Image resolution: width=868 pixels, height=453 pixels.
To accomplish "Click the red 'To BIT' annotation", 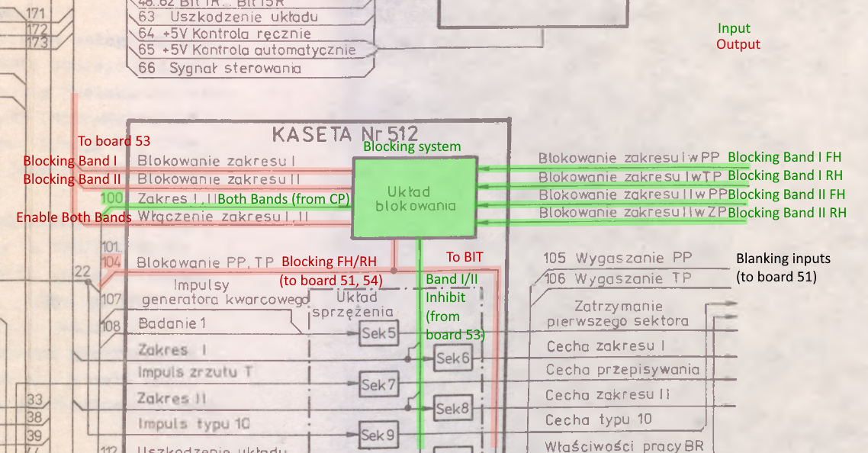I will (465, 257).
